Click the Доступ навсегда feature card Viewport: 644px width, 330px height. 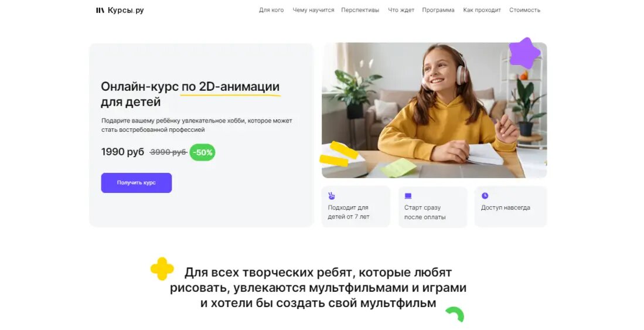click(510, 206)
